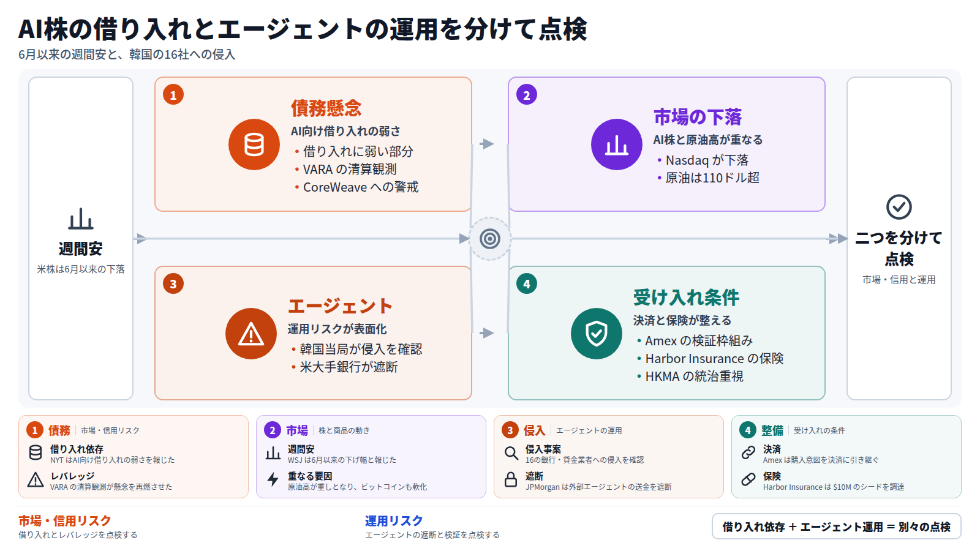The width and height of the screenshot is (980, 551).
Task: Click the line 原油高が重しとなり、ビットコインも軟化
Action: pos(358,487)
